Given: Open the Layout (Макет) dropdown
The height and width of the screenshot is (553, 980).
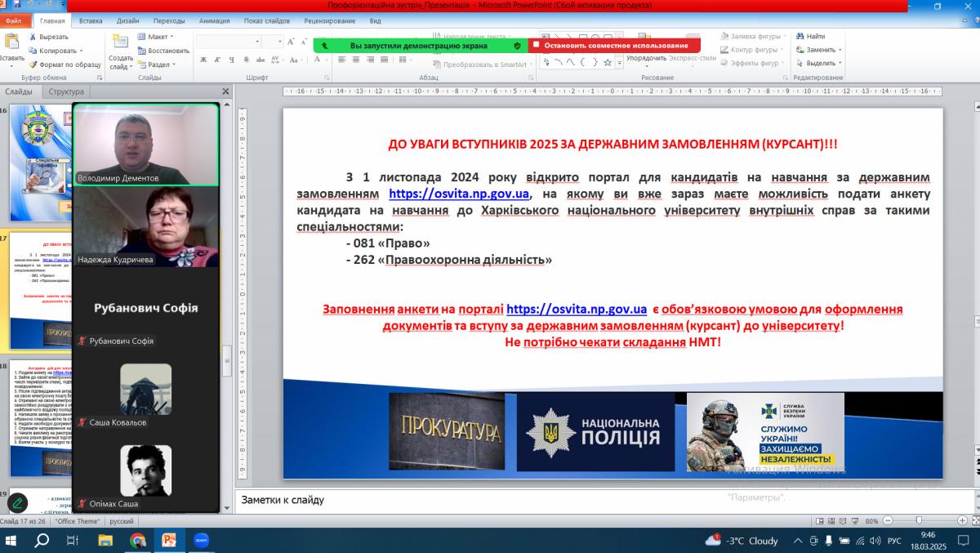Looking at the screenshot, I should pyautogui.click(x=157, y=37).
